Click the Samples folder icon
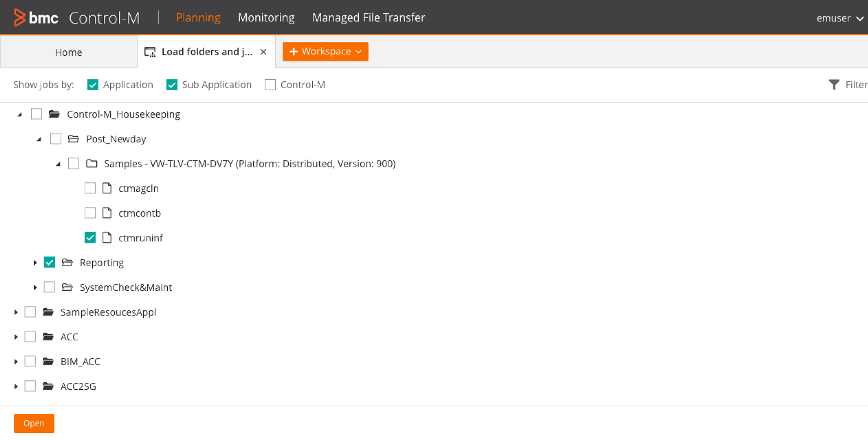 tap(91, 163)
